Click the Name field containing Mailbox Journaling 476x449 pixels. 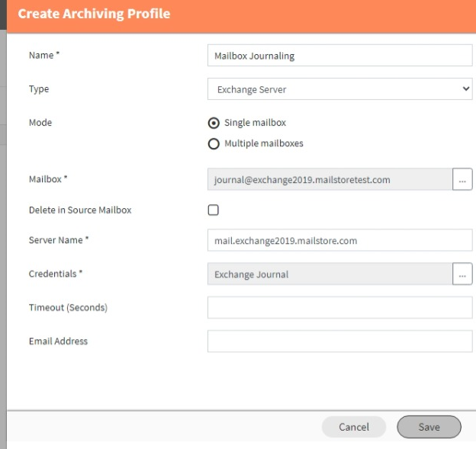(x=339, y=55)
